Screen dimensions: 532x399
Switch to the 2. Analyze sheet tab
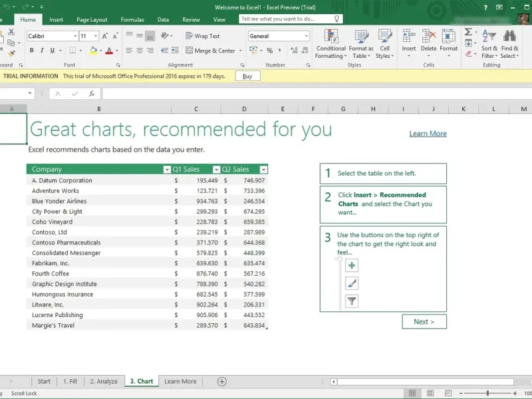click(103, 382)
